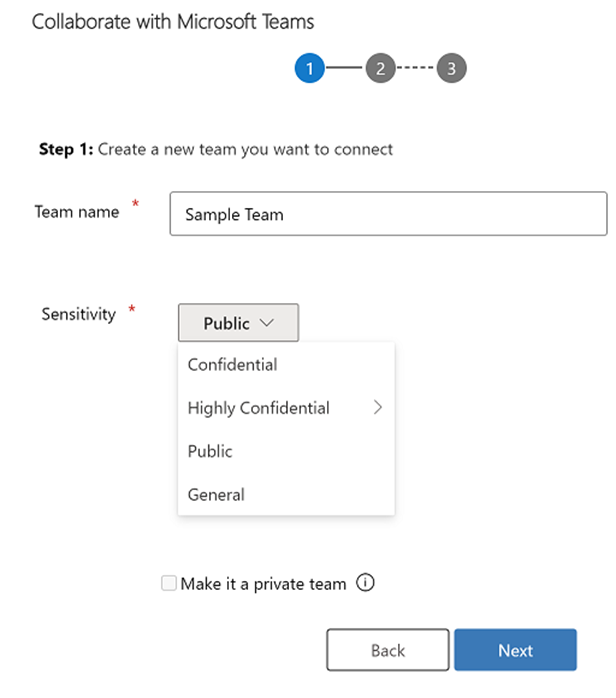Click the 'Make it a private team' label text
Image resolution: width=616 pixels, height=698 pixels.
263,584
